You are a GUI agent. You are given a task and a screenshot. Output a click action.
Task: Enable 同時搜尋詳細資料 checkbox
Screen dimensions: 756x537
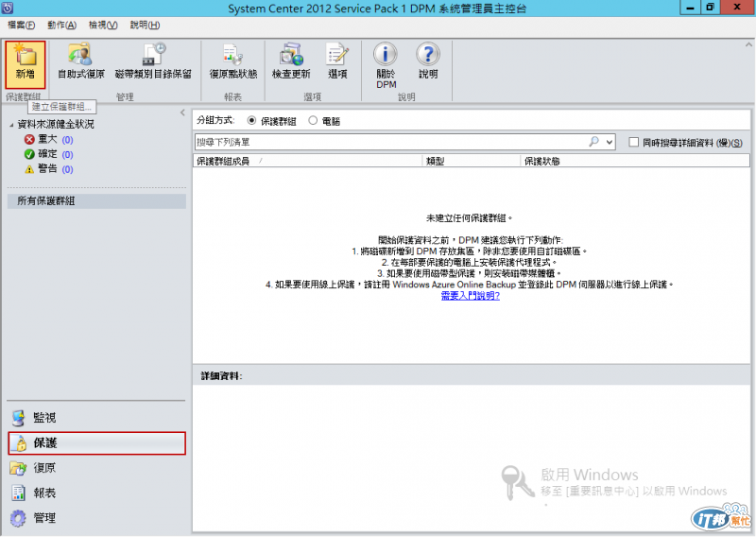click(634, 142)
